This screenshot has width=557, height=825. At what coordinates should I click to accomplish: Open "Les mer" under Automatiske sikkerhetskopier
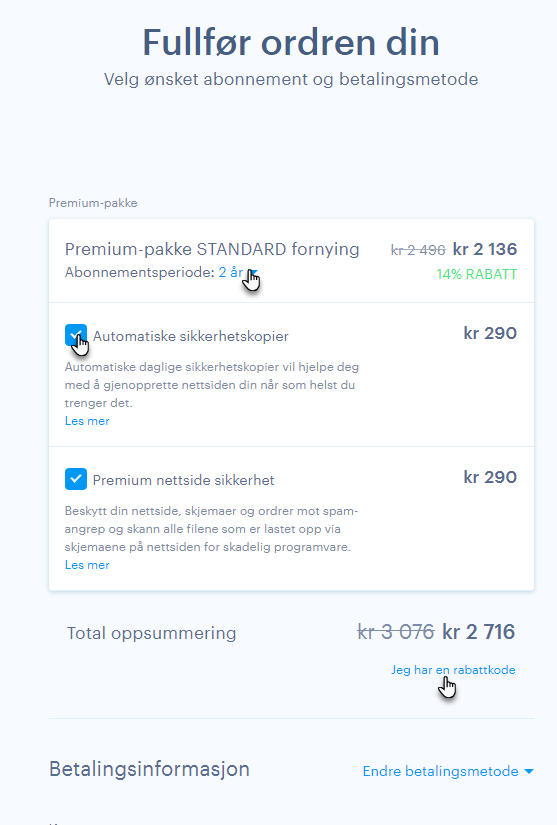(x=87, y=421)
